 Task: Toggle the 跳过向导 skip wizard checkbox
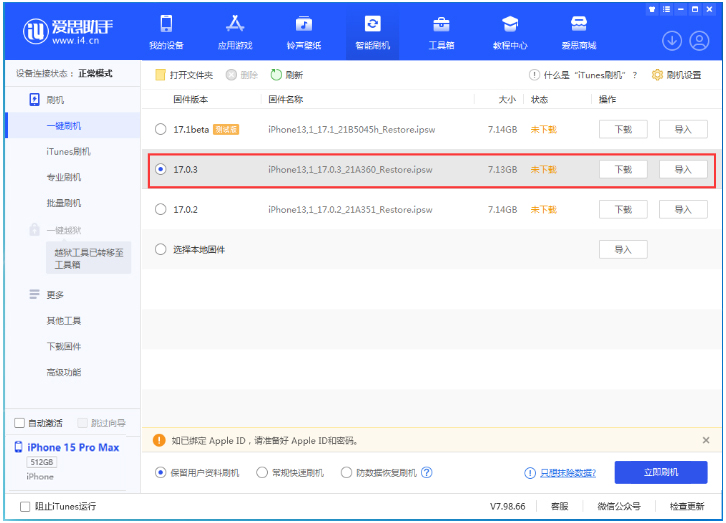pyautogui.click(x=82, y=423)
